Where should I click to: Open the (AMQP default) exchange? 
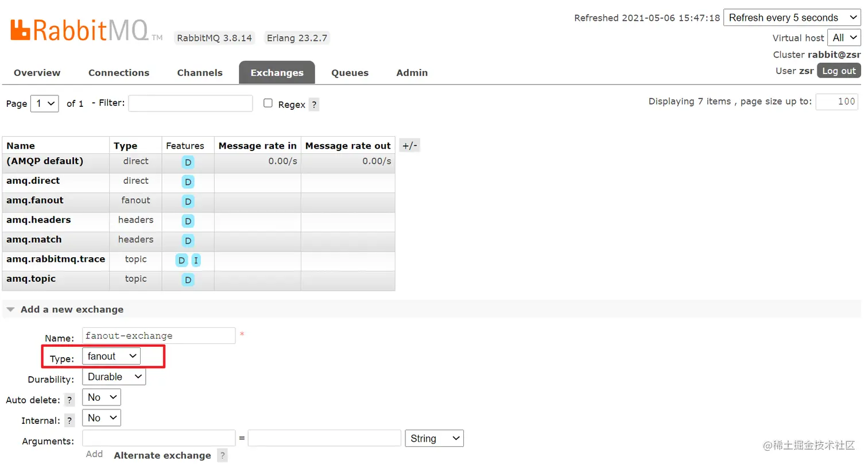click(x=45, y=161)
